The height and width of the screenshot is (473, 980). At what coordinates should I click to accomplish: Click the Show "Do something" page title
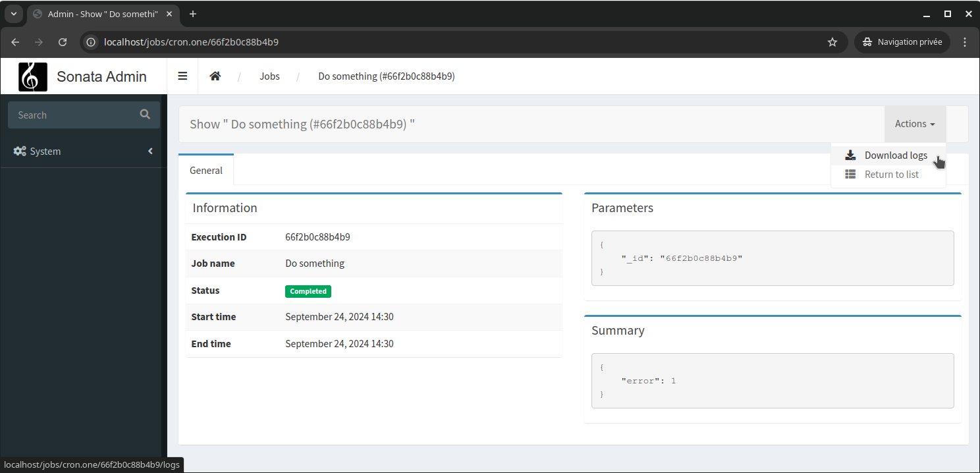click(302, 124)
